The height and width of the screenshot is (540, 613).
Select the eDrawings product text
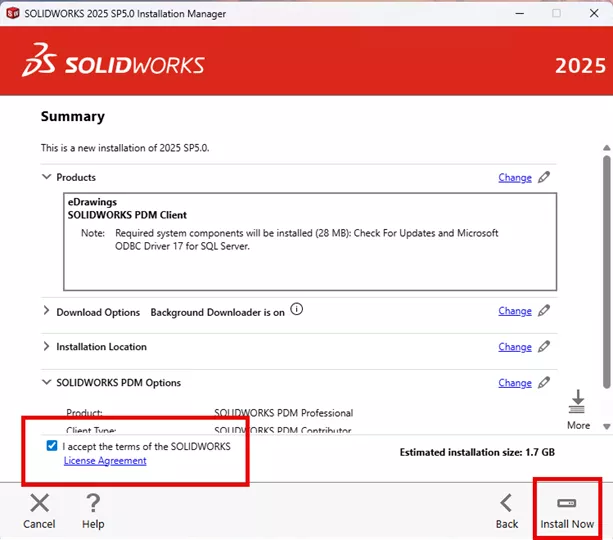(x=92, y=202)
